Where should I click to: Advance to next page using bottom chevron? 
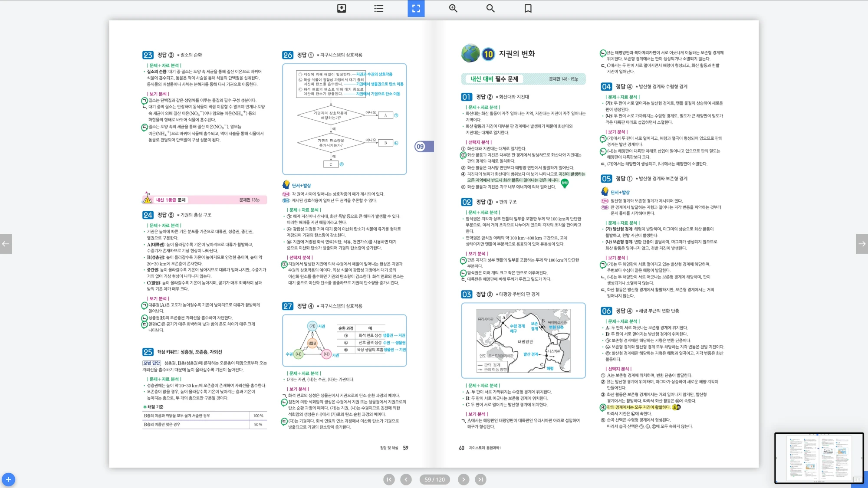tap(464, 479)
